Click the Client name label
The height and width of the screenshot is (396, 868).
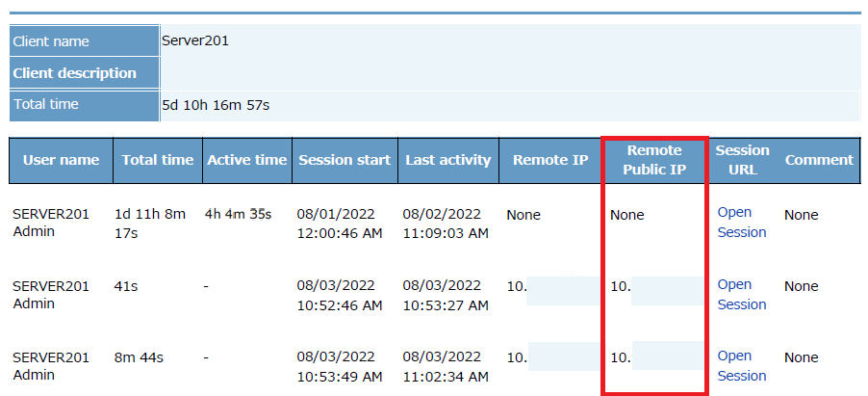(51, 41)
